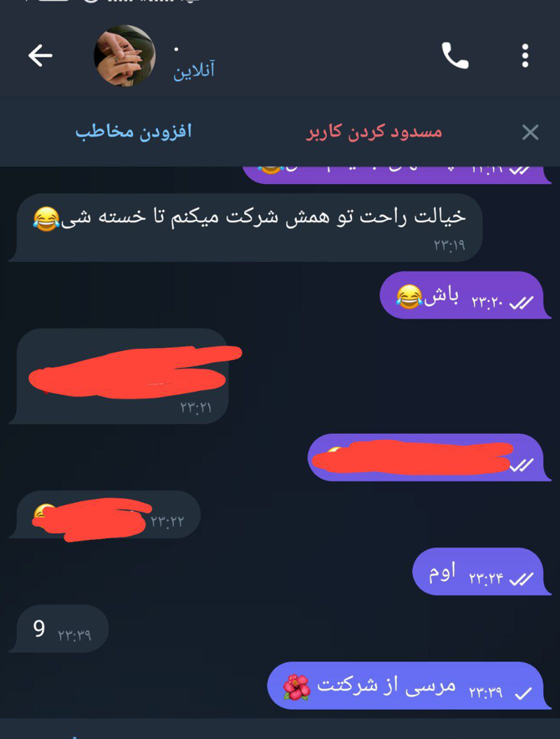Tap the hibiscus flower emoji
Image resolution: width=560 pixels, height=739 pixels.
click(297, 686)
